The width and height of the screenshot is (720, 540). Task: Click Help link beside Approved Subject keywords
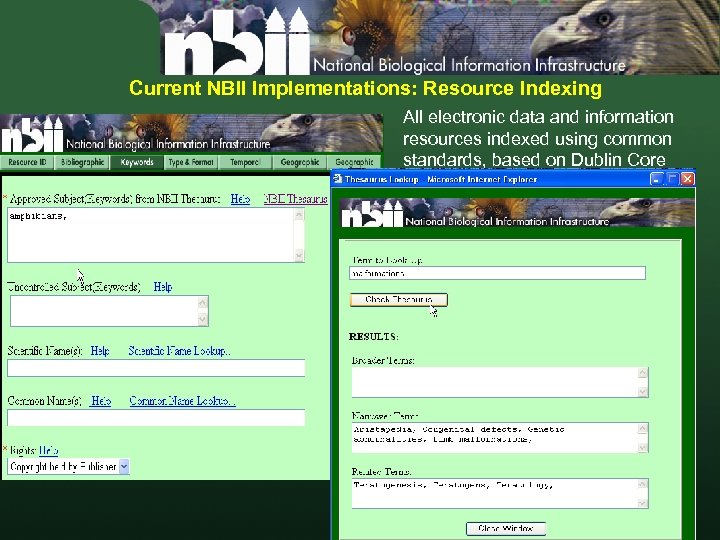[240, 199]
